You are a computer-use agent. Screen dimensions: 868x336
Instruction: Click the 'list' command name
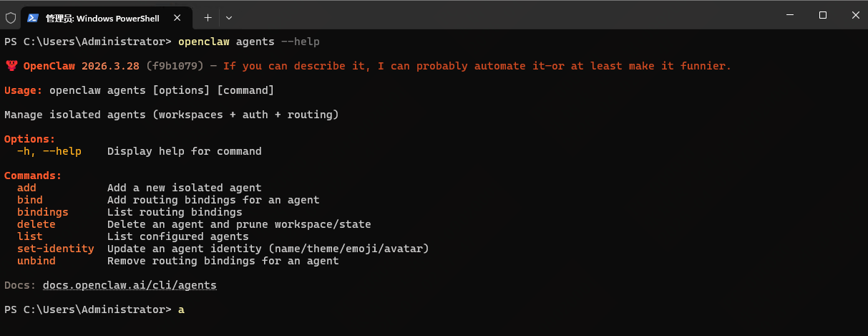30,236
